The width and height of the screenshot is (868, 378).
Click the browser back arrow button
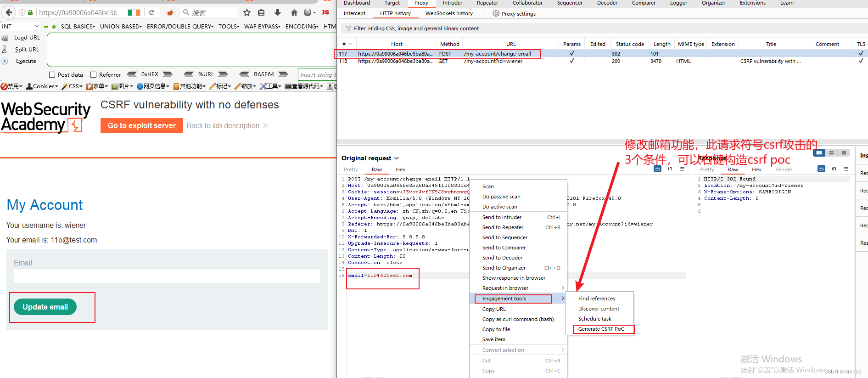coord(9,12)
